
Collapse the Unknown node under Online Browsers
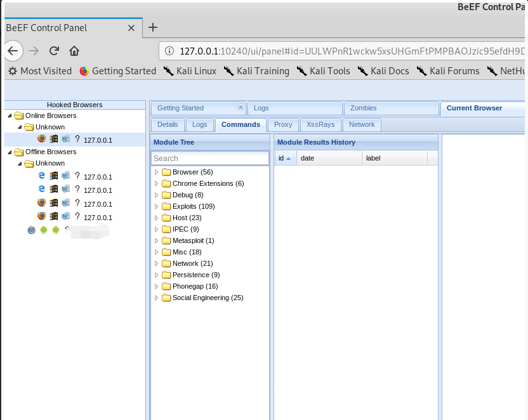[20, 128]
